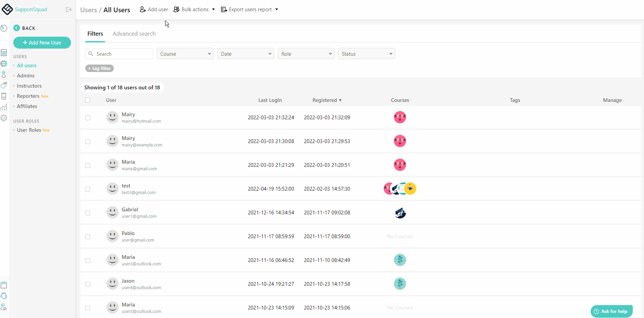Select the analytics chart icon in sidebar
Screen dimensions: 644x318
pyautogui.click(x=4, y=107)
